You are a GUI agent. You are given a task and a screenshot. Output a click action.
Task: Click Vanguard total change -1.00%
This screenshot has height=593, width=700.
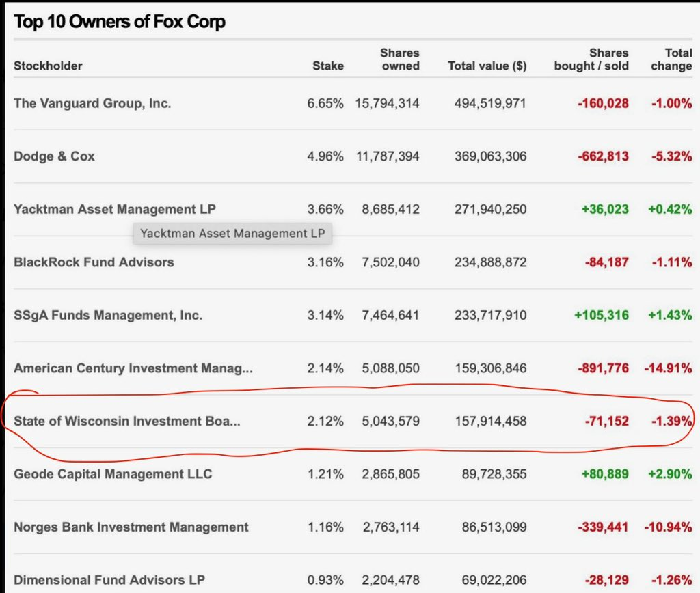pyautogui.click(x=672, y=103)
